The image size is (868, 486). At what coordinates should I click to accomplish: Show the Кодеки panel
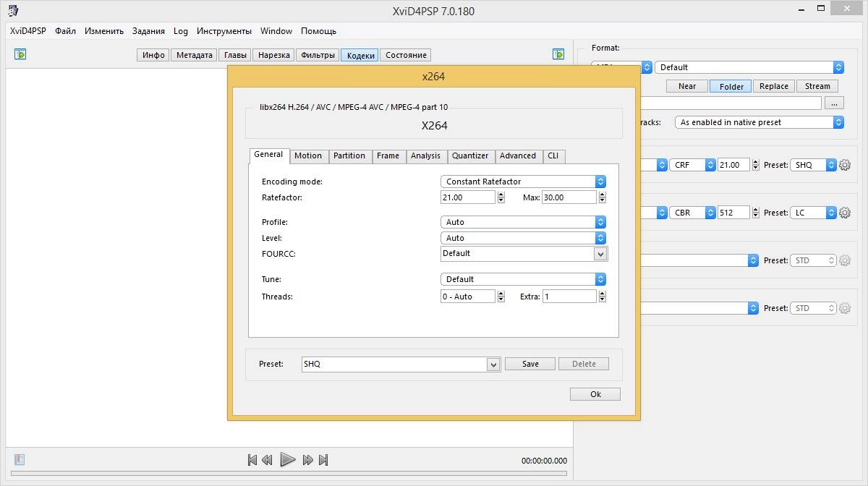360,55
